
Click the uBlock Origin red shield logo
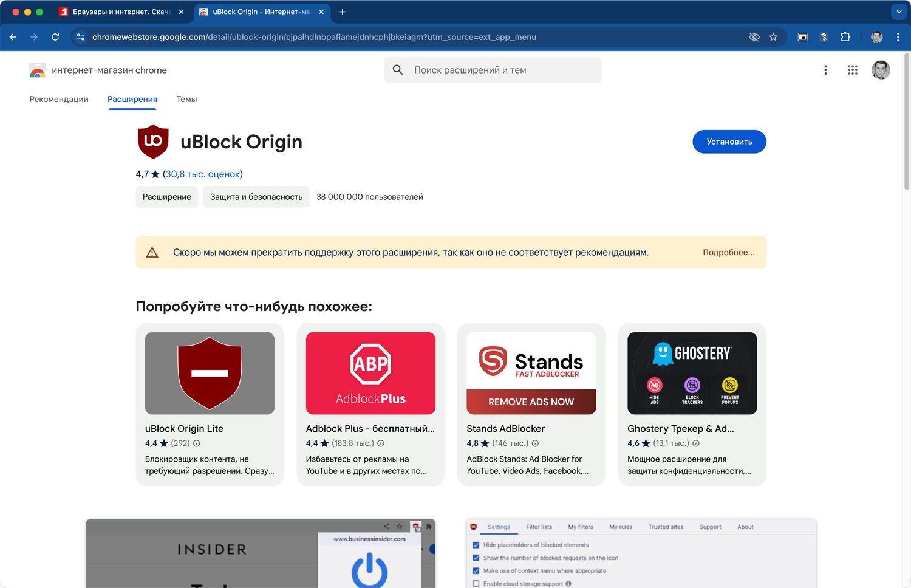pos(153,142)
